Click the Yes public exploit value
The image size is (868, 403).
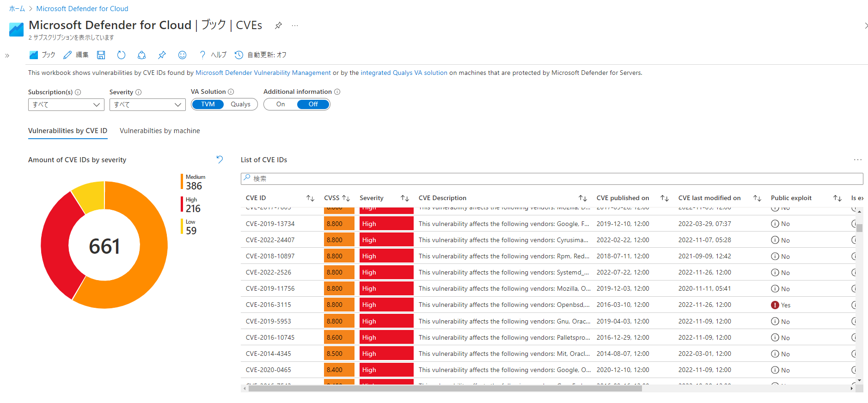(786, 305)
